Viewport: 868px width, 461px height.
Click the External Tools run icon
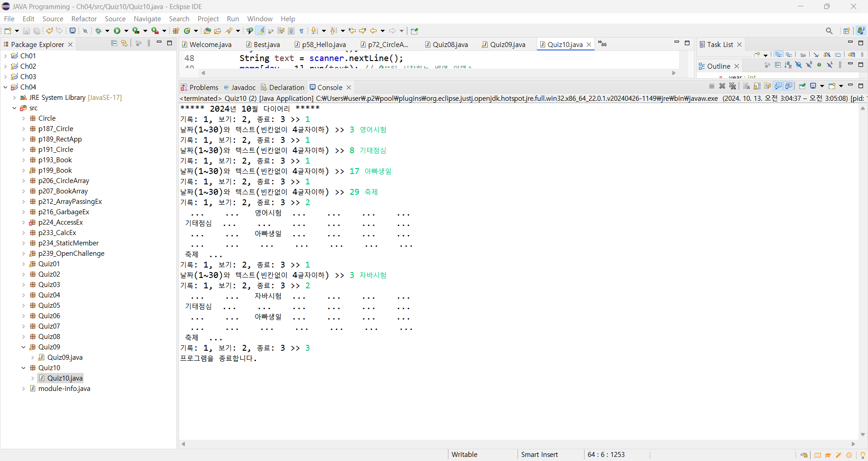pyautogui.click(x=155, y=31)
